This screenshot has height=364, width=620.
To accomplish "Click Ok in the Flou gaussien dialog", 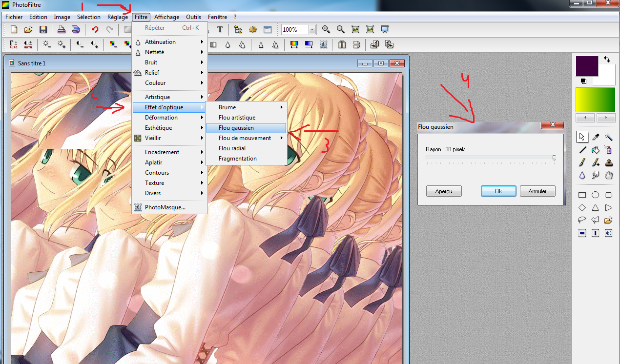I will 498,191.
